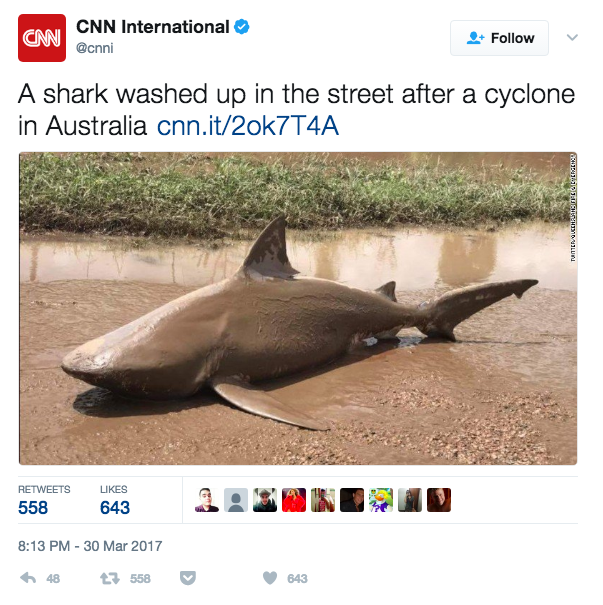This screenshot has height=605, width=603.
Task: Expand the tweet options chevron
Action: pos(572,37)
